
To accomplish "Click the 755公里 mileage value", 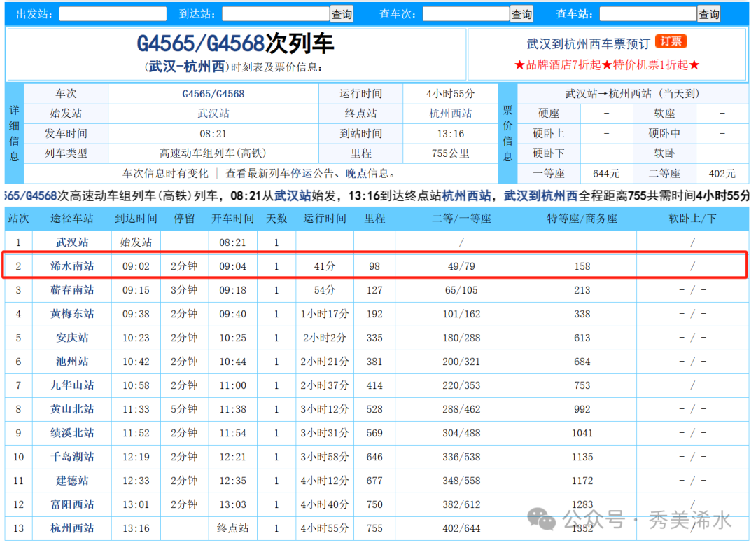I will 450,154.
